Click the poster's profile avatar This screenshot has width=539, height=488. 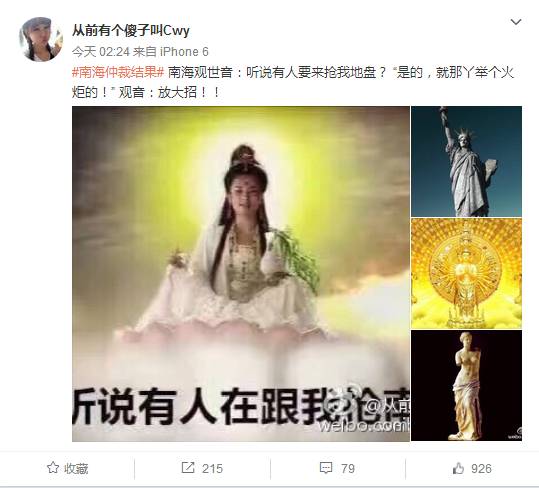click(x=41, y=39)
